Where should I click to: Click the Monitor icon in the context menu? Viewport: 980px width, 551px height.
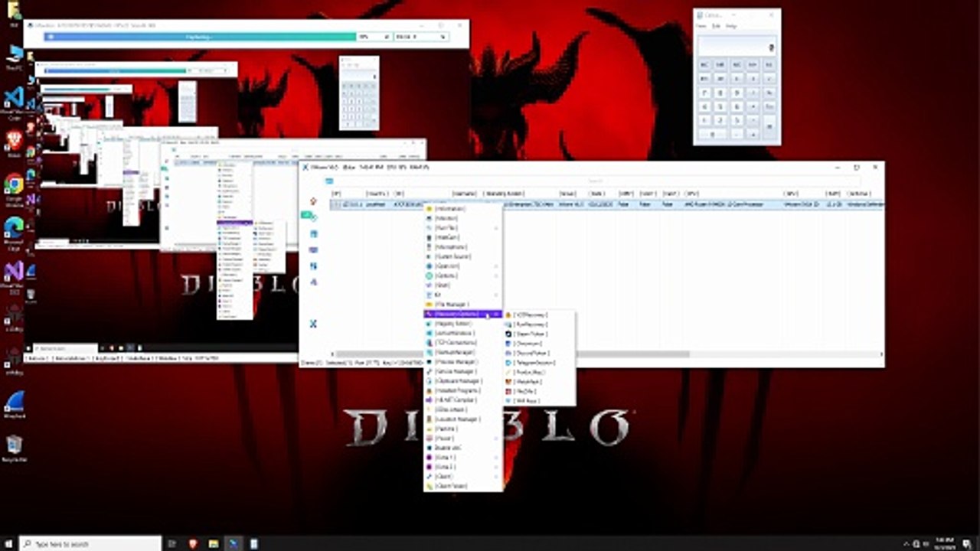click(430, 218)
